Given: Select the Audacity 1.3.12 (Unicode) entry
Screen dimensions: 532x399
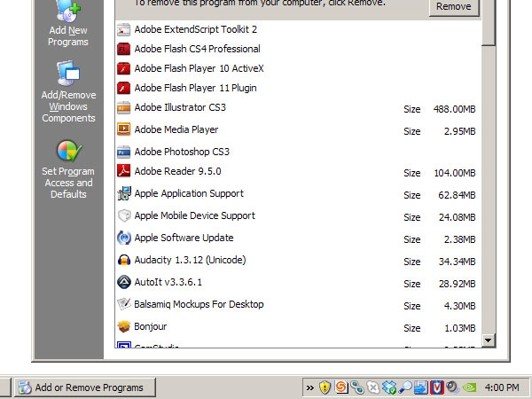Looking at the screenshot, I should (298, 260).
